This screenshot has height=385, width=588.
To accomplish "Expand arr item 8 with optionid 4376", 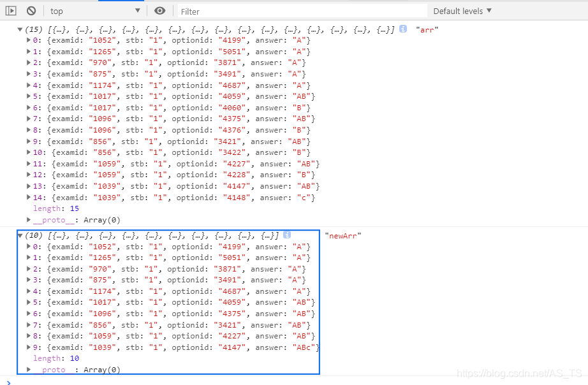I will [29, 129].
